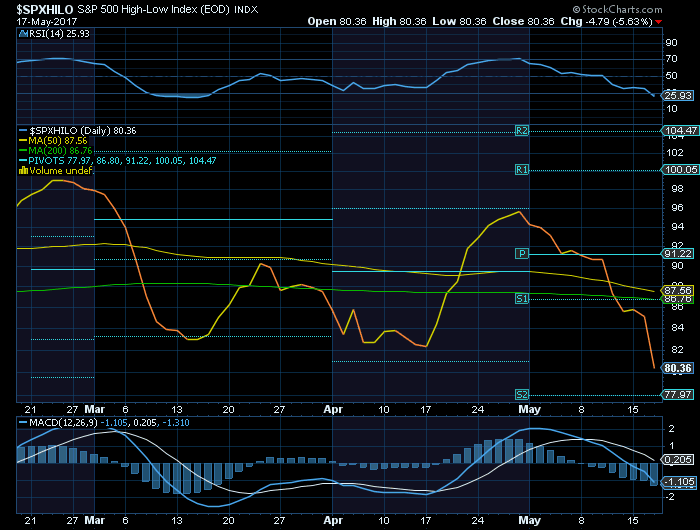700x530 pixels.
Task: Click the High 80.36 header value
Action: coord(399,21)
